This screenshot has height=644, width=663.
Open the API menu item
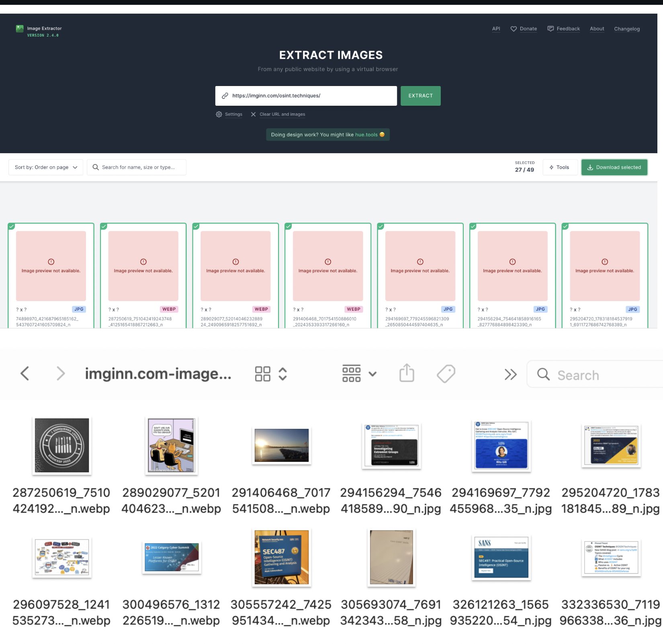496,29
